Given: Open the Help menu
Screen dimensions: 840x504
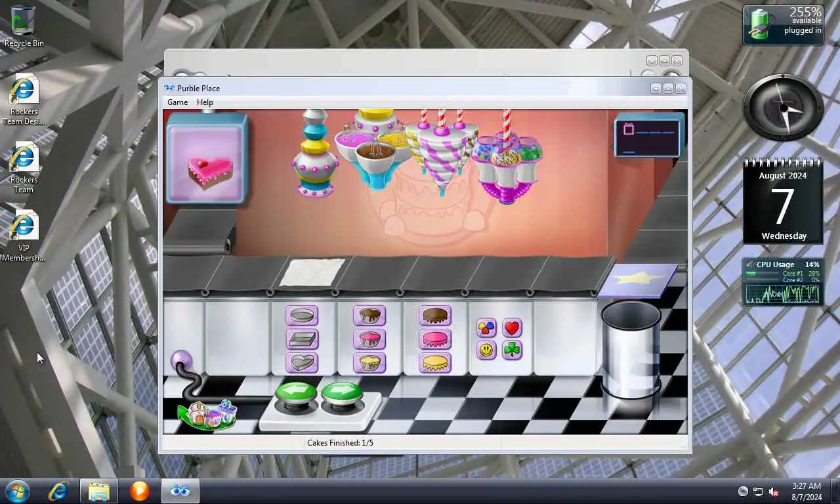Looking at the screenshot, I should click(x=205, y=102).
